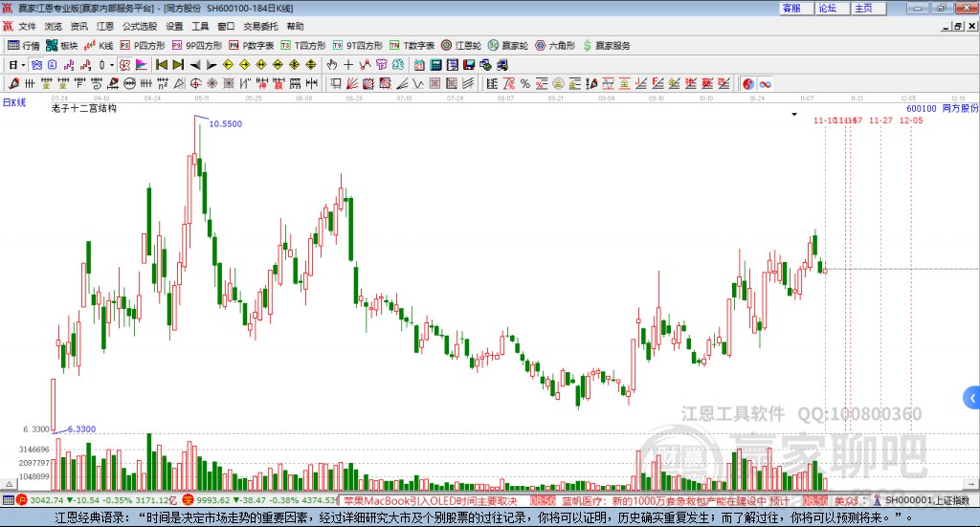Open the T数字表 tool
This screenshot has height=527, width=980.
click(x=412, y=46)
